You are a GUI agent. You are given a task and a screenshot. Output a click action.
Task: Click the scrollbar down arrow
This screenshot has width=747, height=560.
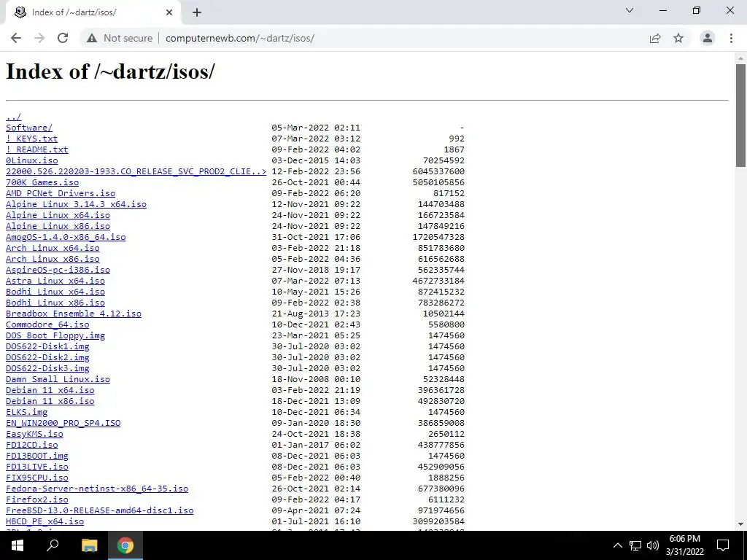pyautogui.click(x=740, y=524)
